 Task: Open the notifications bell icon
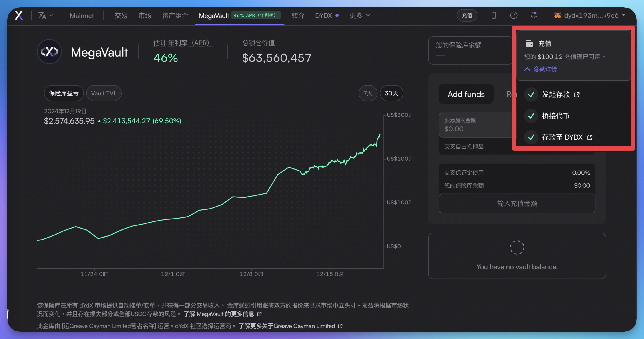coord(534,15)
